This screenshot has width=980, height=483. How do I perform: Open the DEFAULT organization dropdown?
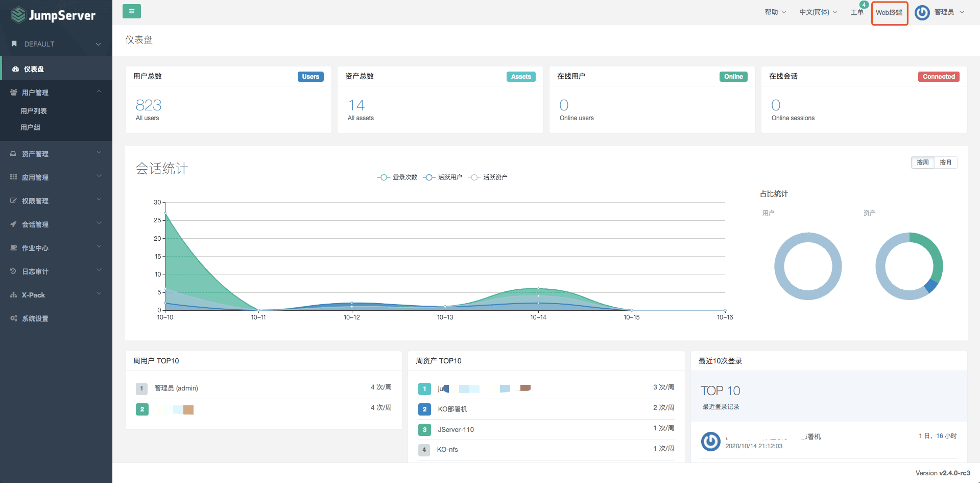tap(56, 44)
